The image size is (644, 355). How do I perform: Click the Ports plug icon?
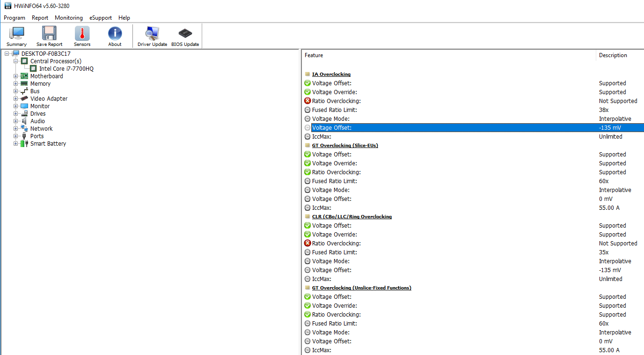point(24,136)
